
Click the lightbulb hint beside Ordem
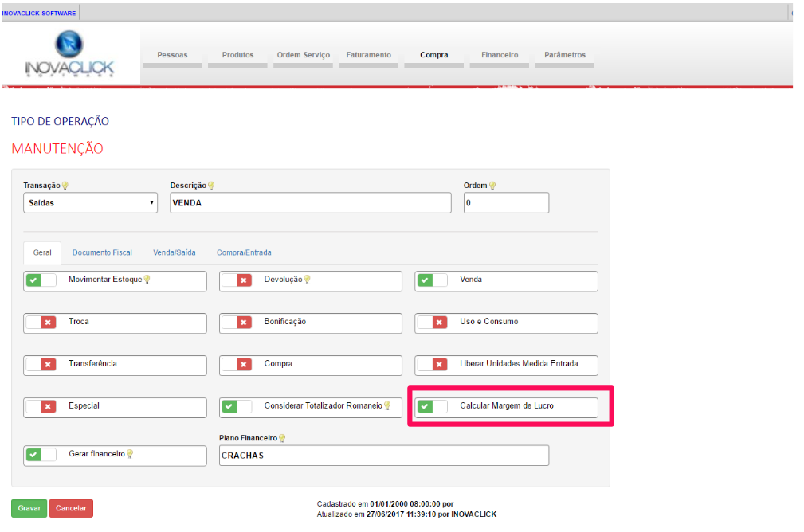click(492, 186)
